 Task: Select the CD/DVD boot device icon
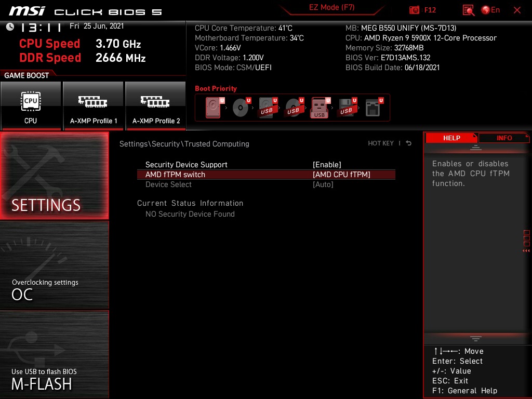click(241, 108)
